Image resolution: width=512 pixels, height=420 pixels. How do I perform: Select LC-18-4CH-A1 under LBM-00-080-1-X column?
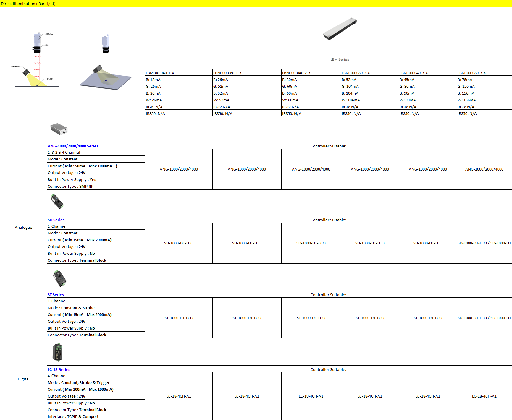click(x=247, y=396)
